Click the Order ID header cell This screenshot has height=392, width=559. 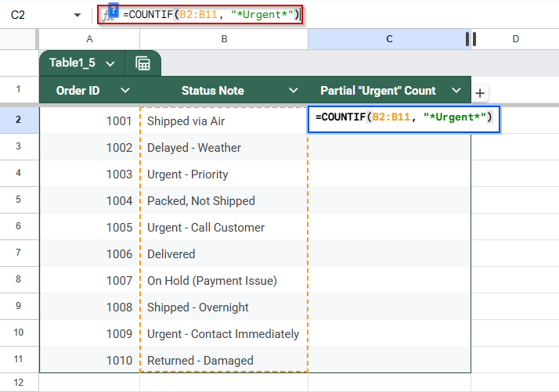pyautogui.click(x=89, y=90)
